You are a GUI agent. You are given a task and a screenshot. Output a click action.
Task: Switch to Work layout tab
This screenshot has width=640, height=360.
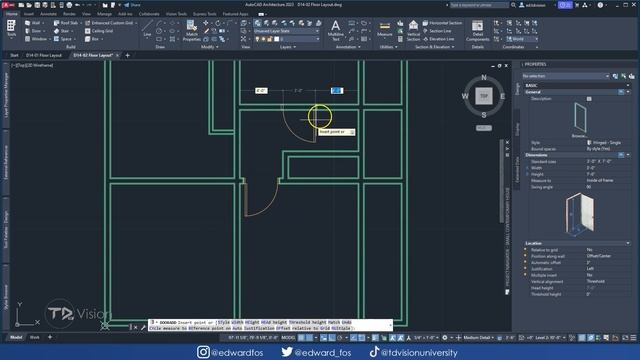(x=35, y=337)
